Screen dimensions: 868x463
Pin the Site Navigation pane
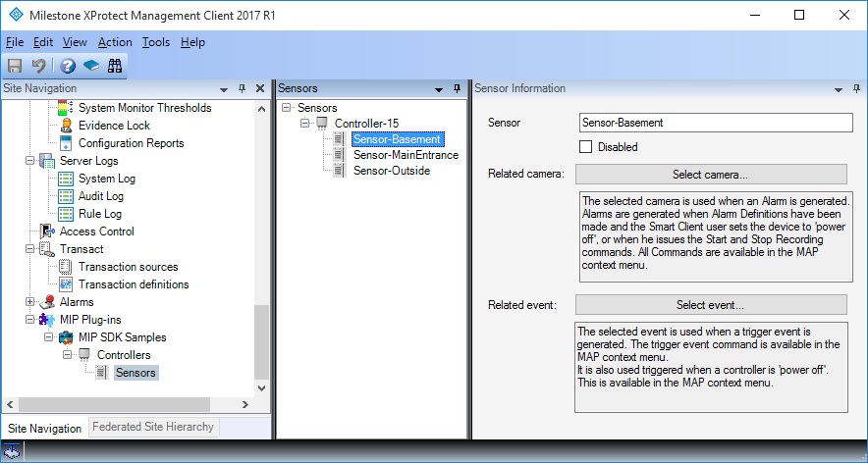(x=242, y=88)
